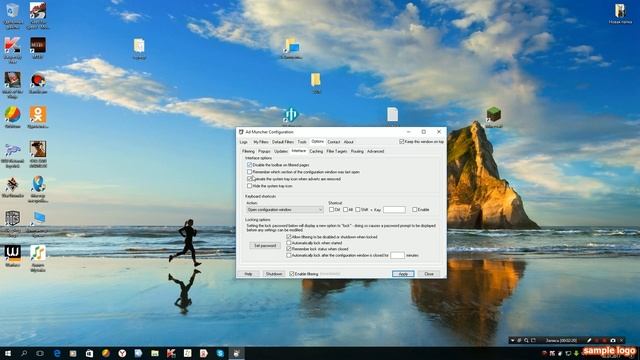Open the Filtering options sub-tab
640x360 pixels.
[x=248, y=151]
